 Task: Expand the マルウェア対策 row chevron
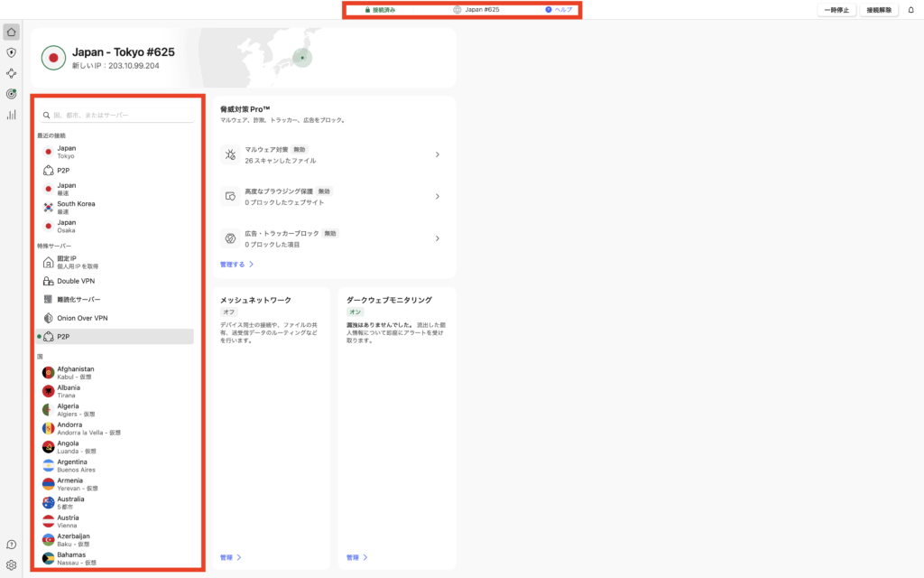(x=438, y=154)
